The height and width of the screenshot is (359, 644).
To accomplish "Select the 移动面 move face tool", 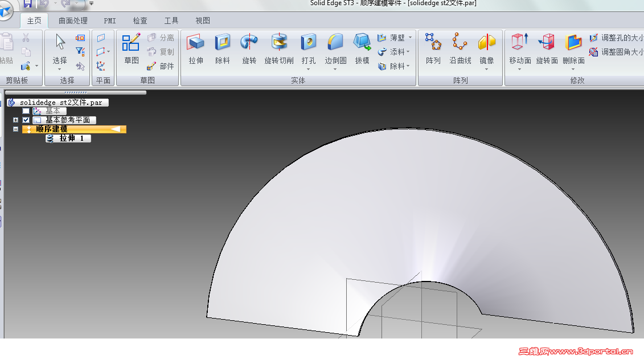I will (520, 48).
